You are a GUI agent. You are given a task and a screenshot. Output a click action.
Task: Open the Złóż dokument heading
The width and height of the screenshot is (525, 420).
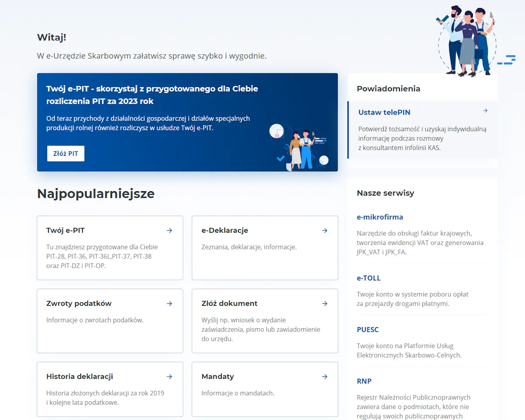coord(229,304)
